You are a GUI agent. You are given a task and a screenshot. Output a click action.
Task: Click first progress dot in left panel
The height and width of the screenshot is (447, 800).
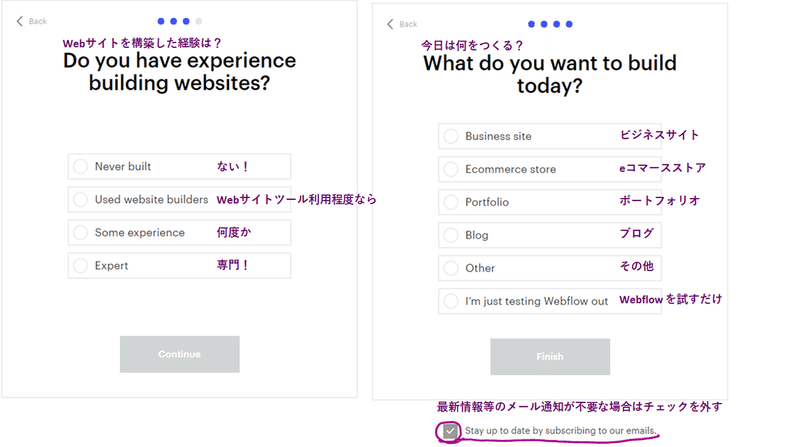160,20
